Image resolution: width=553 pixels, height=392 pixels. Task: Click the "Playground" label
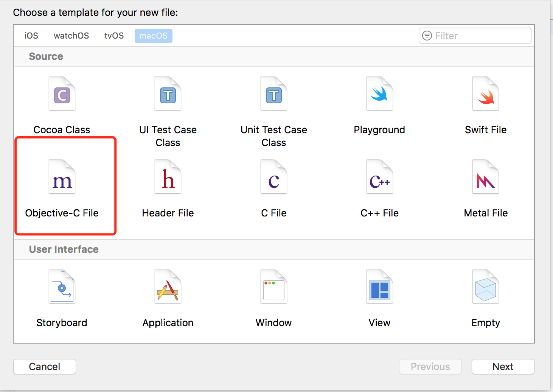380,130
